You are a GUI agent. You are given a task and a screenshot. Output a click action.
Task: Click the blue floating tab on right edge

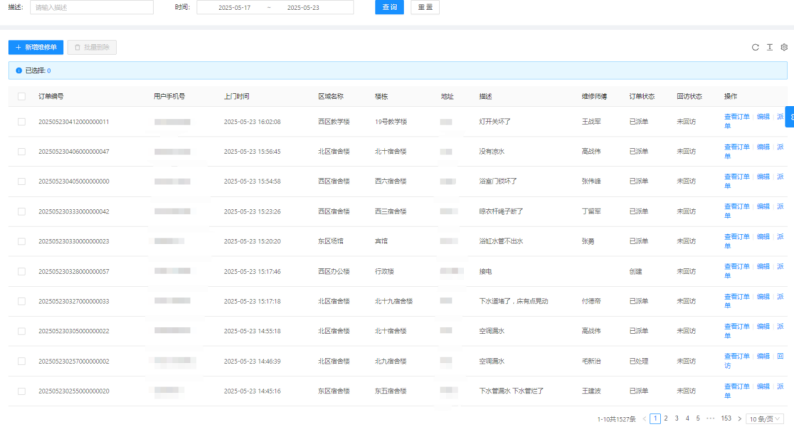click(789, 116)
